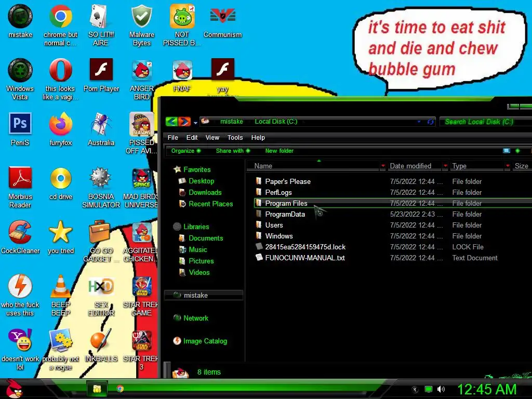Open the Type column filter dropdown
Screen dimensions: 532x399
click(508, 166)
